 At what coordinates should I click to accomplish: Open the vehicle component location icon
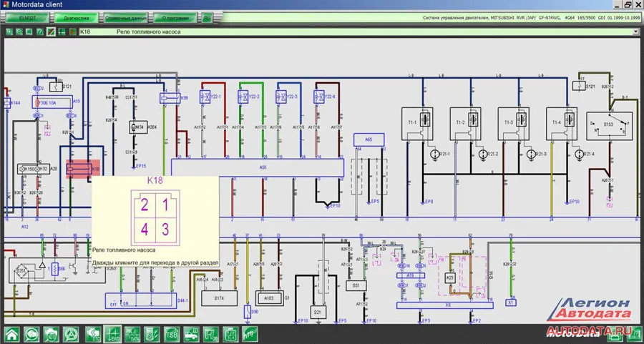191,335
